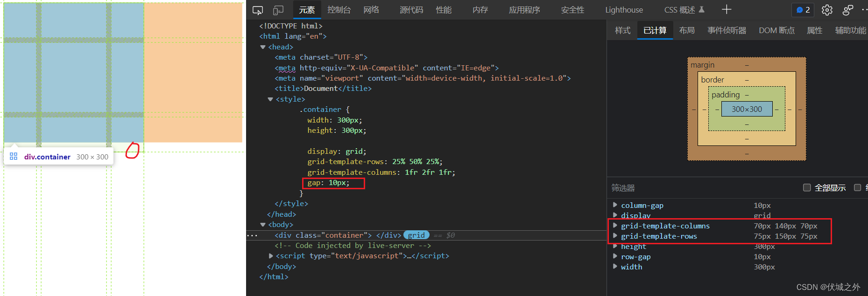Expand the grid-template-columns computed property

pyautogui.click(x=615, y=226)
